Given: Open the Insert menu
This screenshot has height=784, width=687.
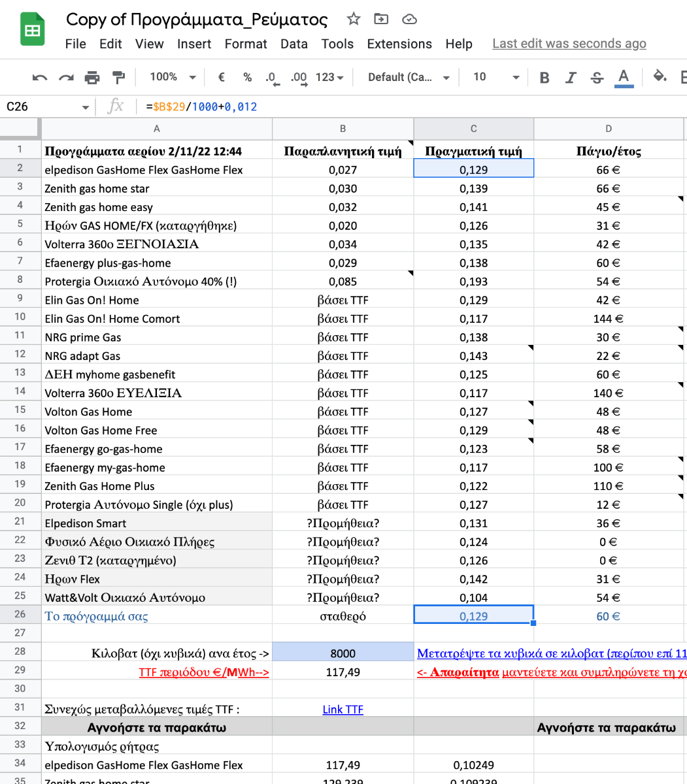Looking at the screenshot, I should [194, 44].
